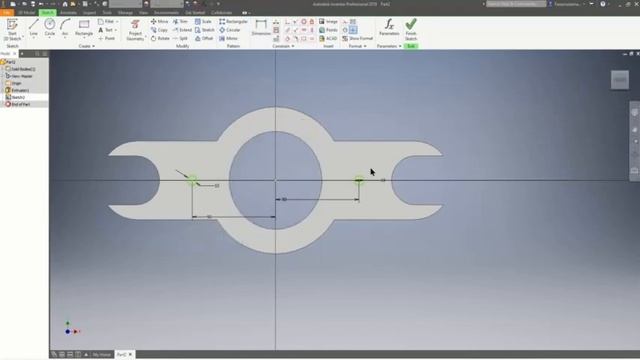This screenshot has width=640, height=360.
Task: Click the left sketch point
Action: (193, 180)
